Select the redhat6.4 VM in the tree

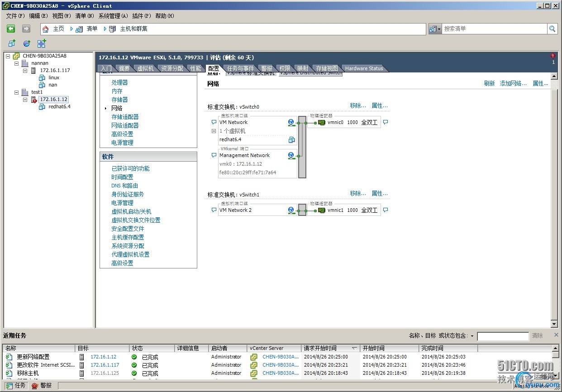click(x=59, y=107)
